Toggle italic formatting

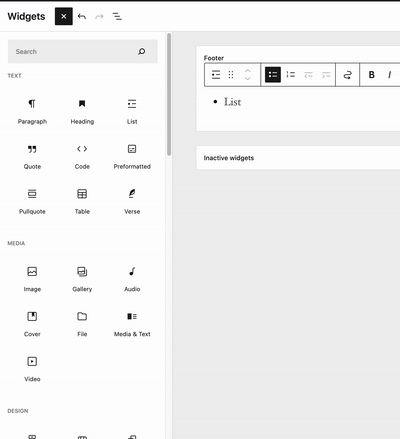pos(389,75)
